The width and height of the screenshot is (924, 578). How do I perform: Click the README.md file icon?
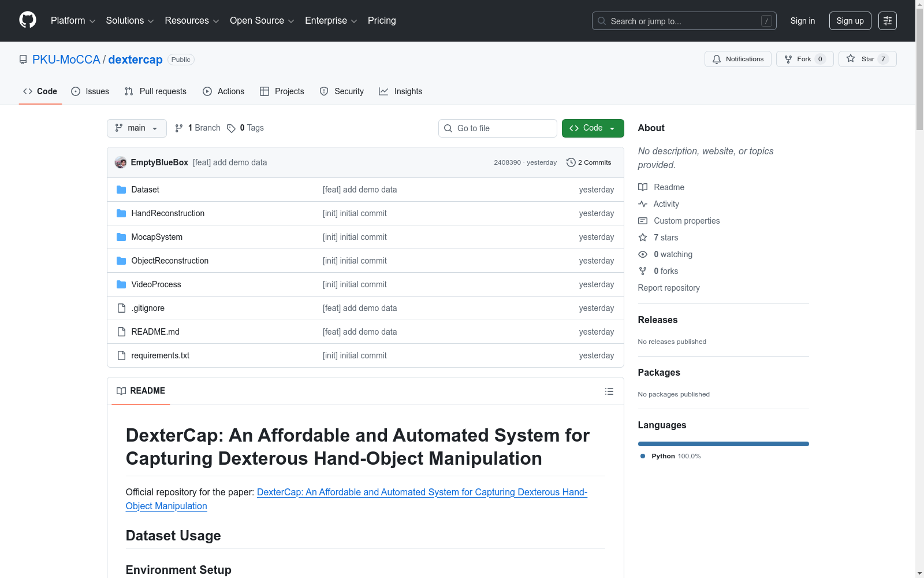pyautogui.click(x=121, y=332)
